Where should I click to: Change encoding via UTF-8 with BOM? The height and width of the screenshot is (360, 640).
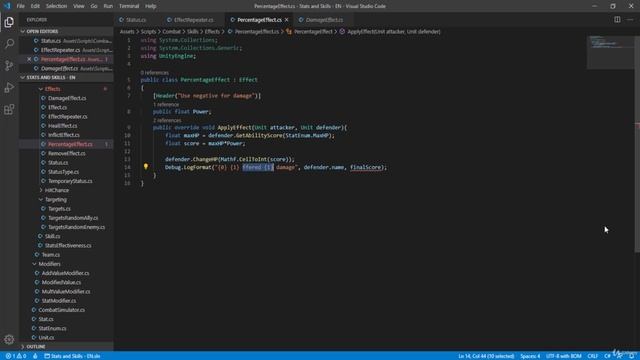coord(563,356)
